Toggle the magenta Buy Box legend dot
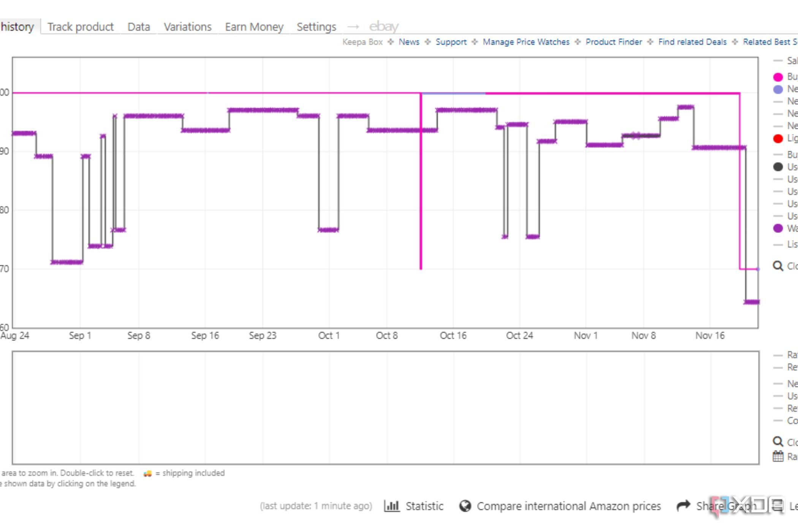Viewport: 798px width, 532px height. (x=778, y=77)
